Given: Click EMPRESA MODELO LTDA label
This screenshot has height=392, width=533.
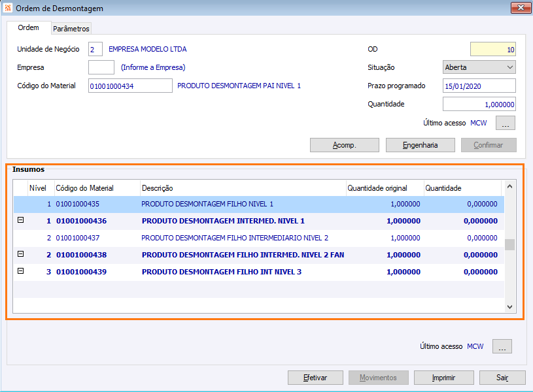Looking at the screenshot, I should (148, 49).
